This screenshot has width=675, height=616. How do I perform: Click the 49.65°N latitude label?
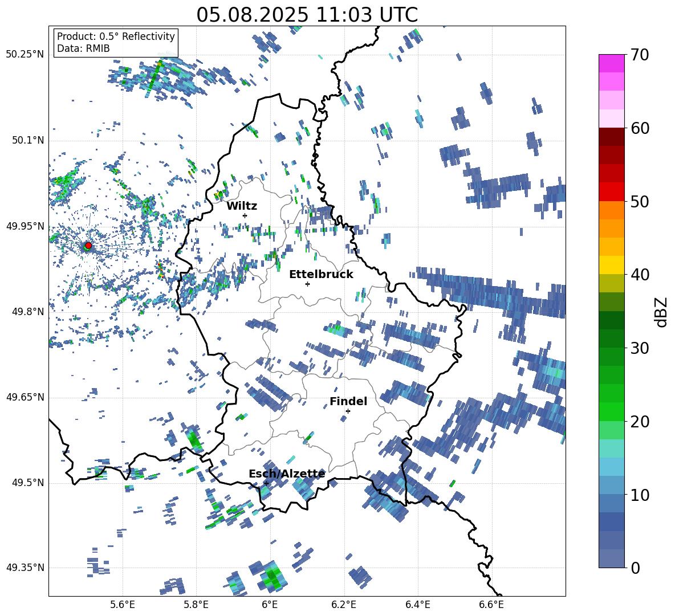point(25,397)
